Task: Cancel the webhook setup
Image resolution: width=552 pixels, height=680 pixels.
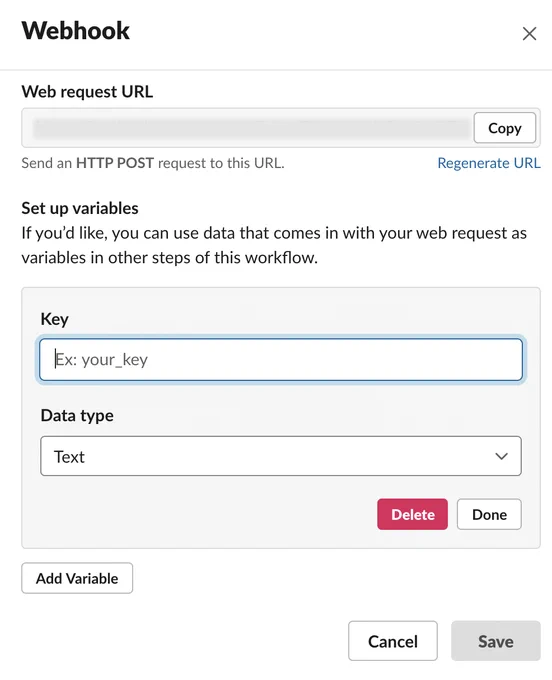Action: click(x=393, y=641)
